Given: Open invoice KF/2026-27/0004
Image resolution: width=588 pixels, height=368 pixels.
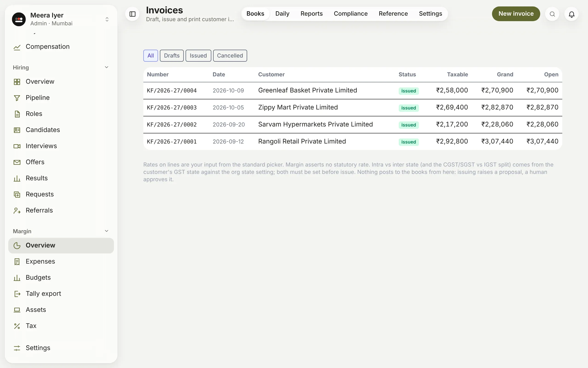Looking at the screenshot, I should point(172,91).
